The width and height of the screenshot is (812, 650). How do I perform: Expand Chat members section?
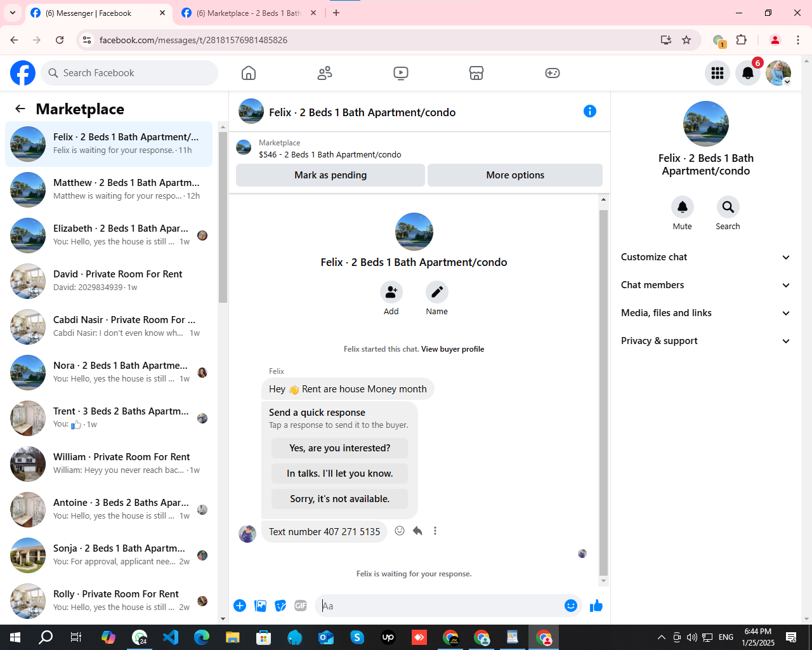tap(706, 285)
